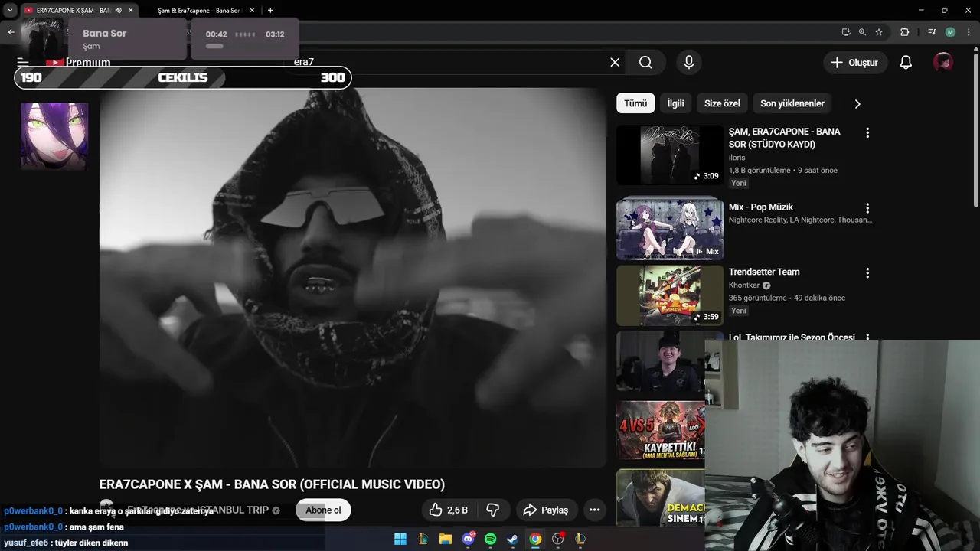Open the 4 VS 5 KAYBETTİK thumbnail
The image size is (980, 551).
(x=661, y=431)
